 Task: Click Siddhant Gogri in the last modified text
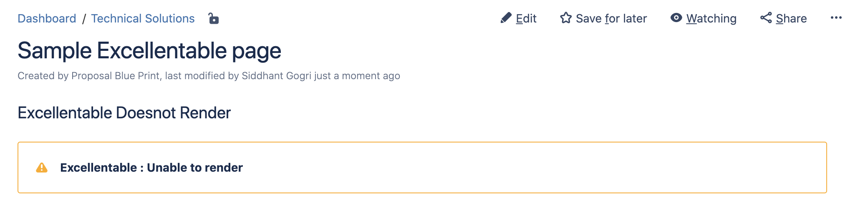[277, 76]
